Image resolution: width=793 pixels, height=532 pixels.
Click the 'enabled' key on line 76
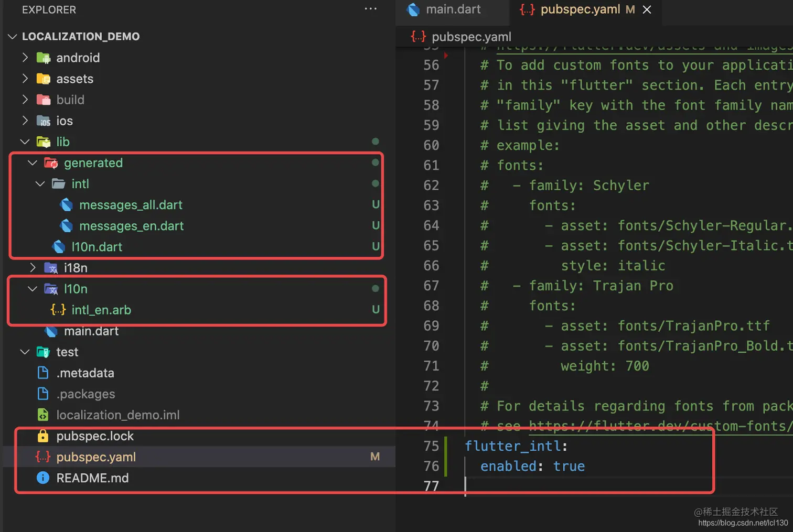(x=509, y=466)
